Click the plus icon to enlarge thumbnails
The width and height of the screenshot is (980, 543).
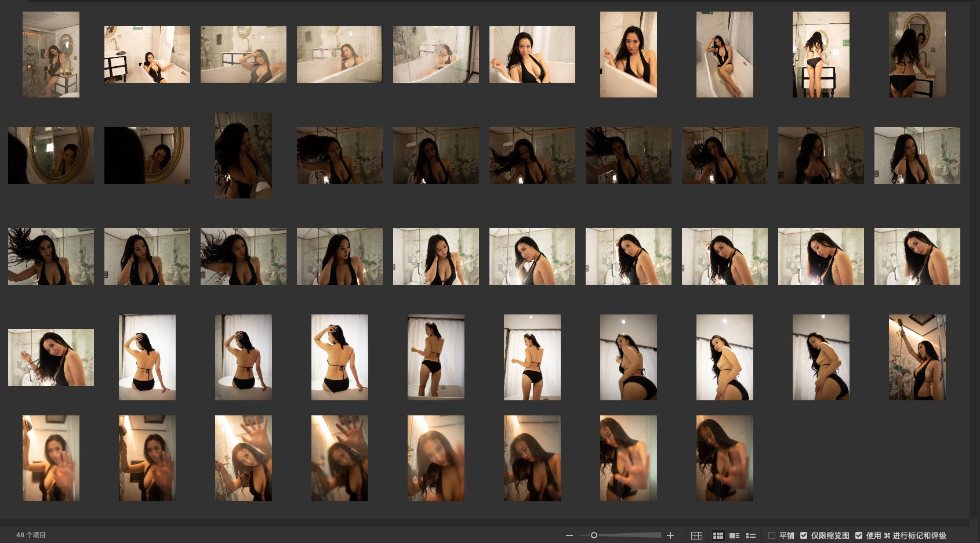[670, 535]
